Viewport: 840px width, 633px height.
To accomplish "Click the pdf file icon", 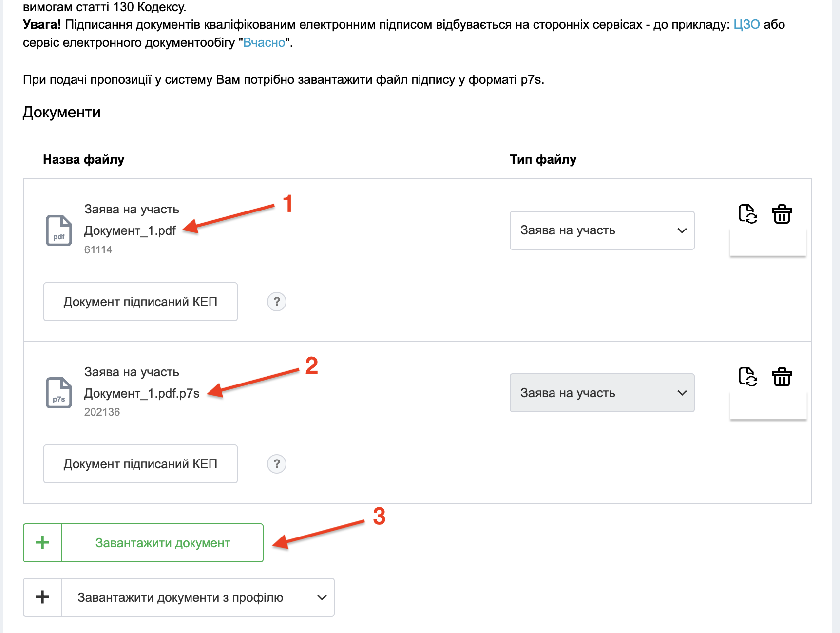I will click(59, 230).
